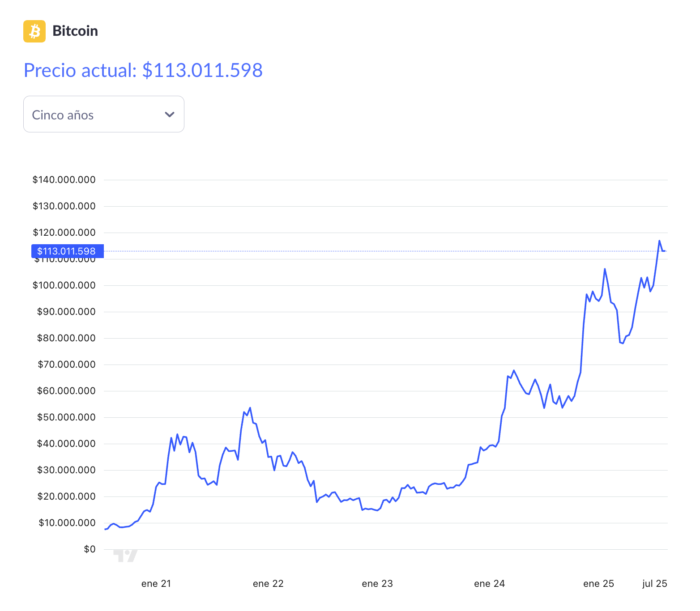This screenshot has width=700, height=611.
Task: Click the orange Bitcoin logo icon
Action: point(34,31)
